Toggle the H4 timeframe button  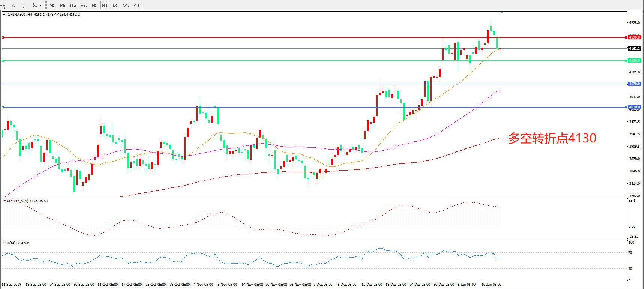point(105,5)
